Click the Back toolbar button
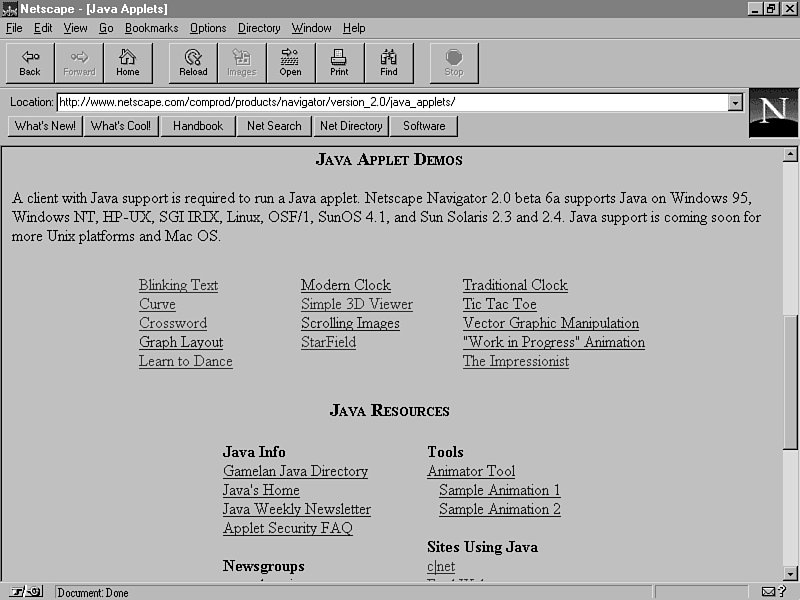Image resolution: width=800 pixels, height=600 pixels. click(x=30, y=63)
